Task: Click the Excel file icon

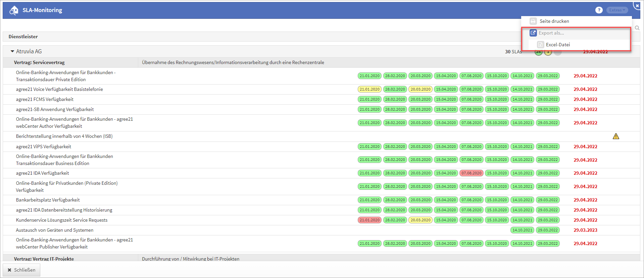Action: 540,45
